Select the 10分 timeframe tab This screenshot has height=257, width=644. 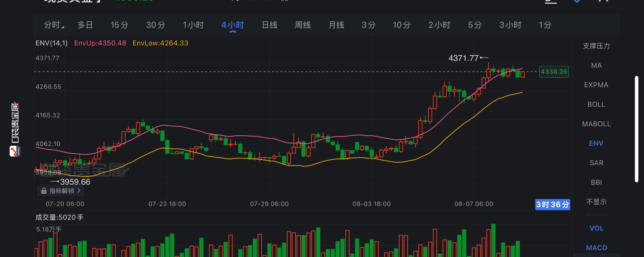(x=402, y=25)
